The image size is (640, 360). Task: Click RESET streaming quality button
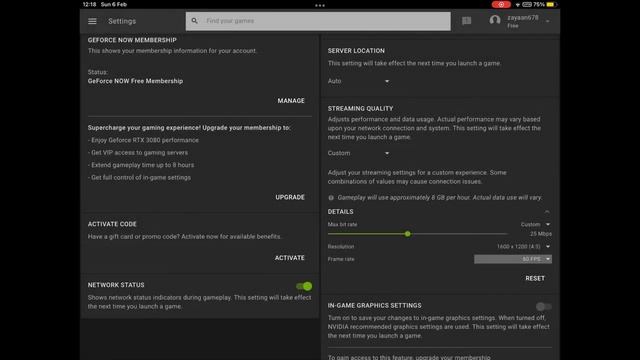point(535,278)
